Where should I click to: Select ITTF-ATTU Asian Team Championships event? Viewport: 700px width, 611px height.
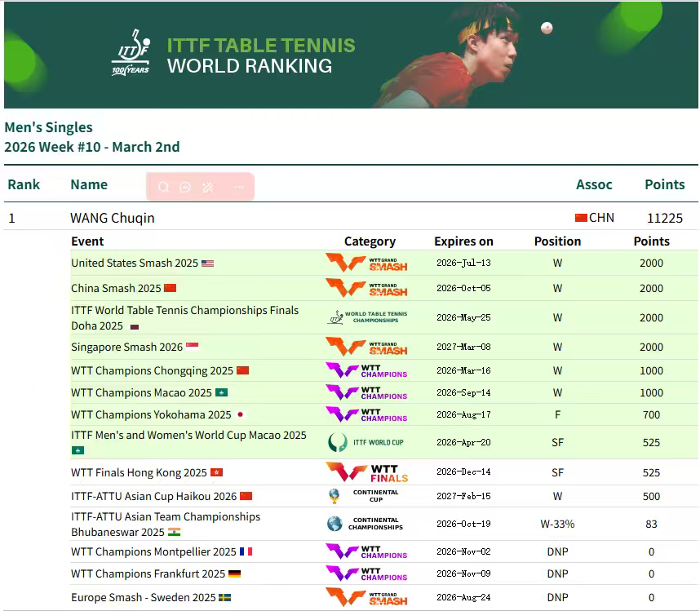pos(166,524)
